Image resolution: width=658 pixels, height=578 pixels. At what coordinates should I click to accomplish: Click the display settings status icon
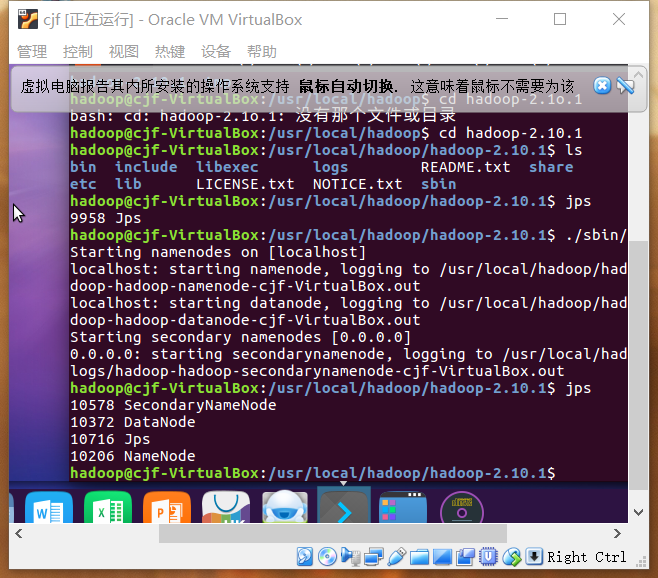point(442,557)
